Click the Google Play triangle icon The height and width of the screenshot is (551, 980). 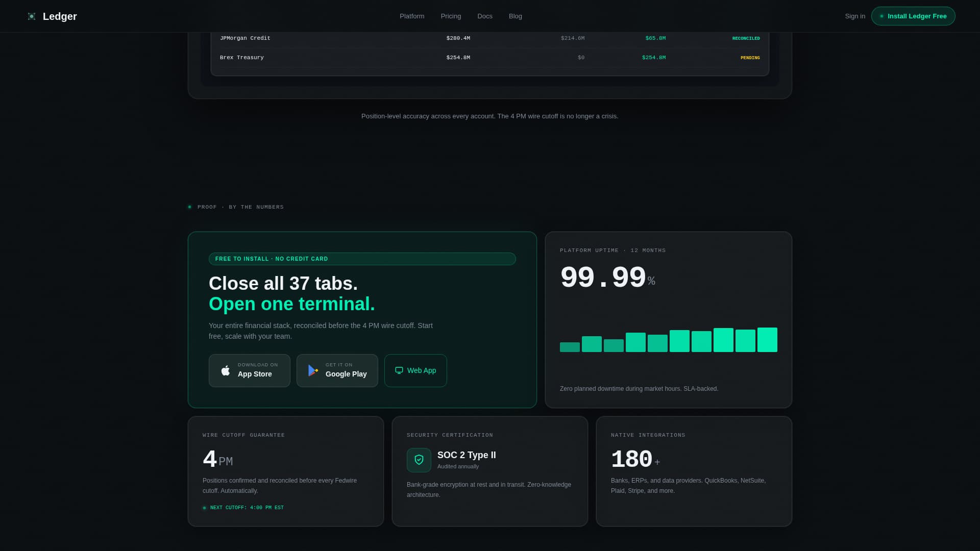(x=313, y=370)
